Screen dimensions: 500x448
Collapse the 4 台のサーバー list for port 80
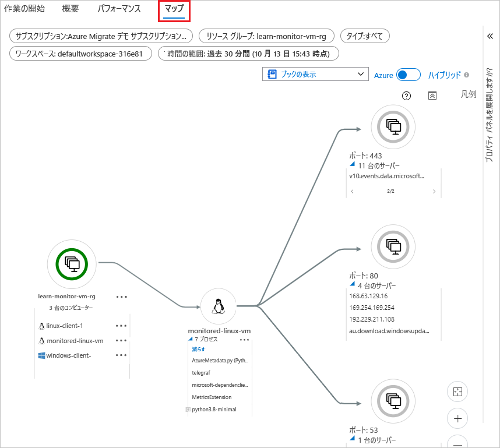click(353, 285)
